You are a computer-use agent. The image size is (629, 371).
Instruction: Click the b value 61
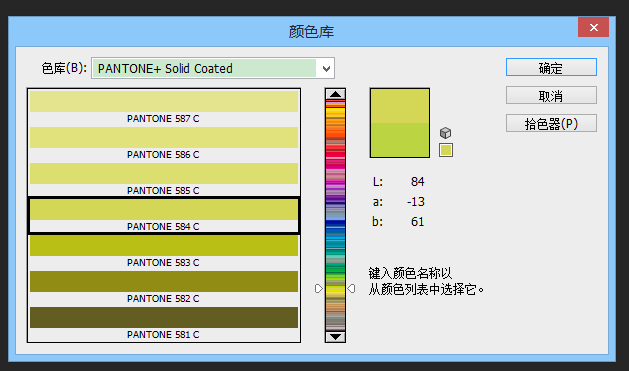[x=417, y=221]
